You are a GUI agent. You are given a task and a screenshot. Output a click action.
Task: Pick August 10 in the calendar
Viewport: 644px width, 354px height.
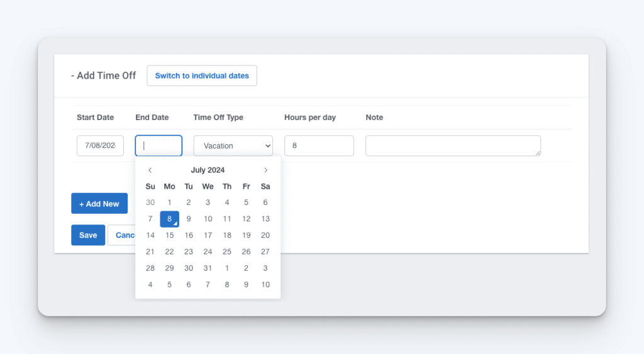[265, 285]
